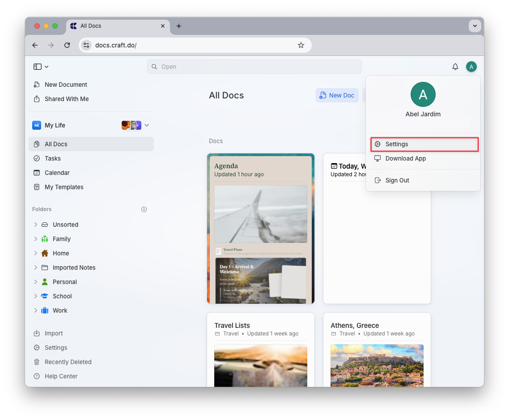Open the Agenda document thumbnail

[x=261, y=228]
